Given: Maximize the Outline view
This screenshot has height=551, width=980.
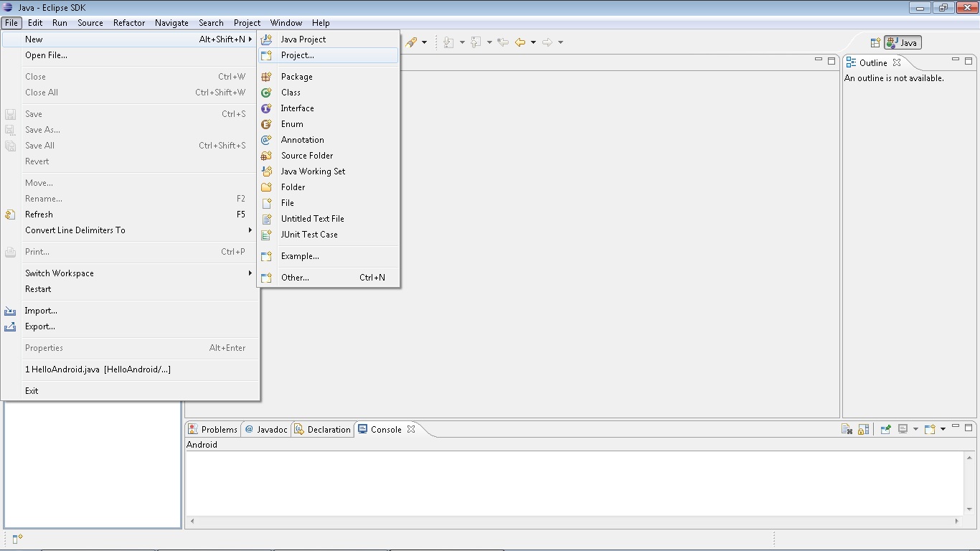Looking at the screenshot, I should 969,61.
